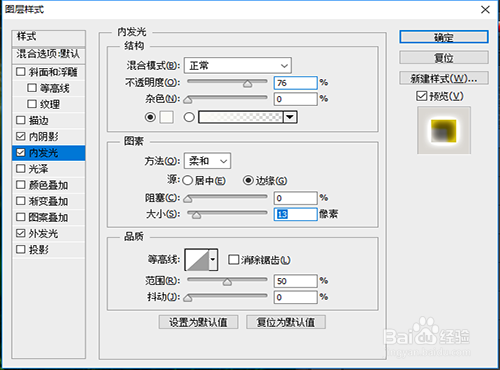Click the 抖动 value field
The image size is (500, 370).
pos(295,297)
